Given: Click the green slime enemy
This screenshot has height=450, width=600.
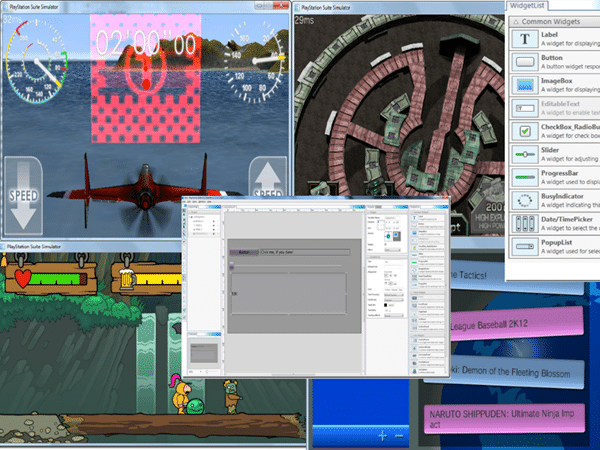Looking at the screenshot, I should tap(195, 406).
